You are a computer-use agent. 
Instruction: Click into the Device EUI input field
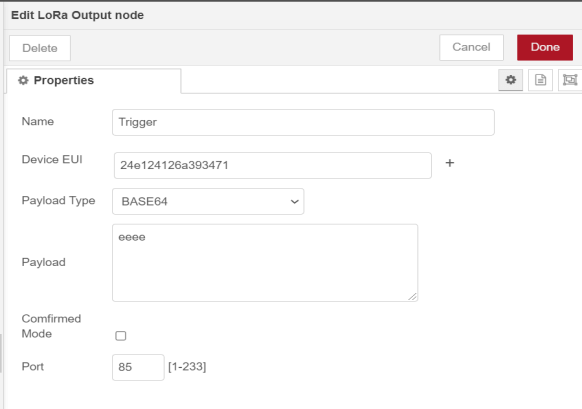tap(272, 165)
